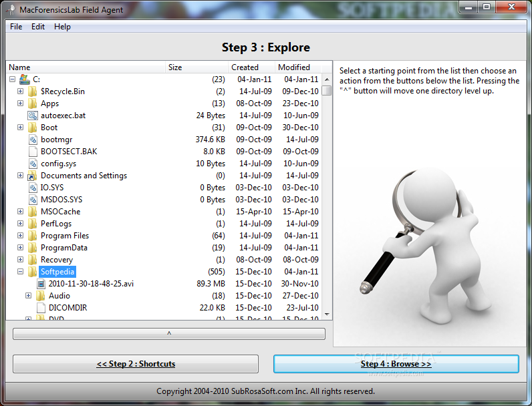Viewport: 532px width, 406px height.
Task: Click the 27-Dec-10 modified date
Action: (300, 296)
